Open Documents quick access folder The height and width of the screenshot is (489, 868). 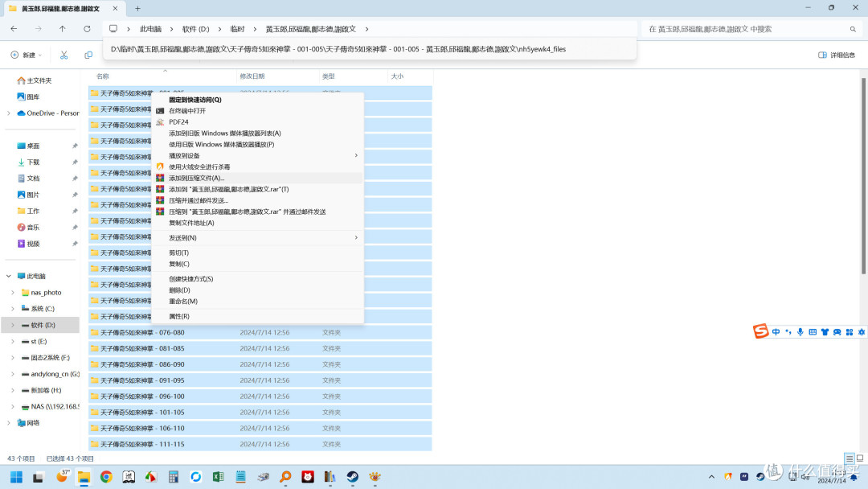coord(28,179)
